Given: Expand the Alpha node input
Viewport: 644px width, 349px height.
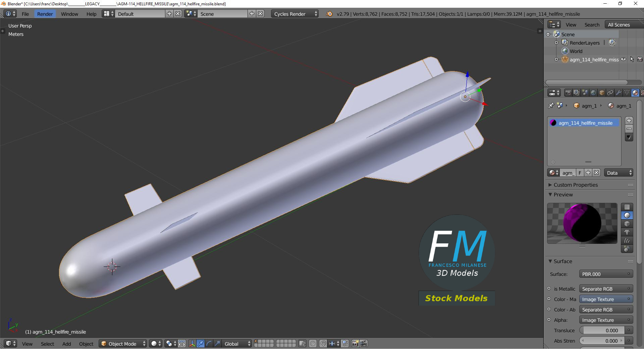Looking at the screenshot, I should (549, 319).
